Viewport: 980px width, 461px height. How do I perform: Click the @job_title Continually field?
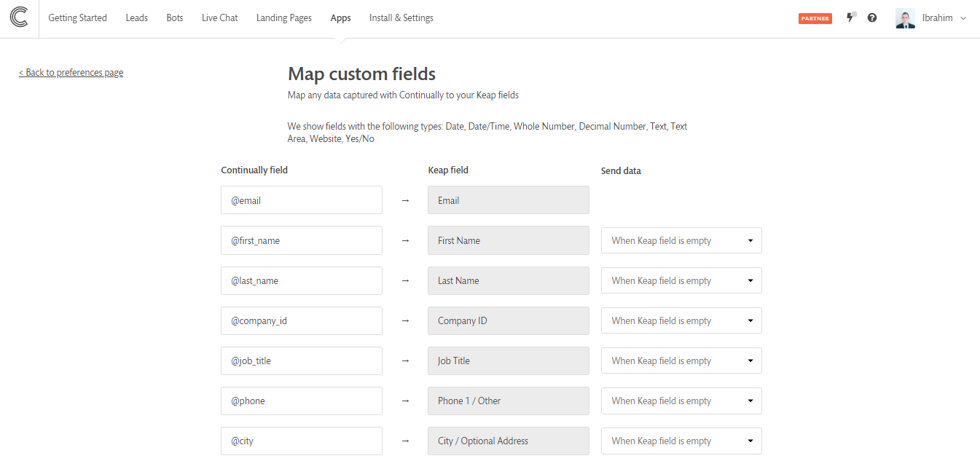pyautogui.click(x=302, y=360)
